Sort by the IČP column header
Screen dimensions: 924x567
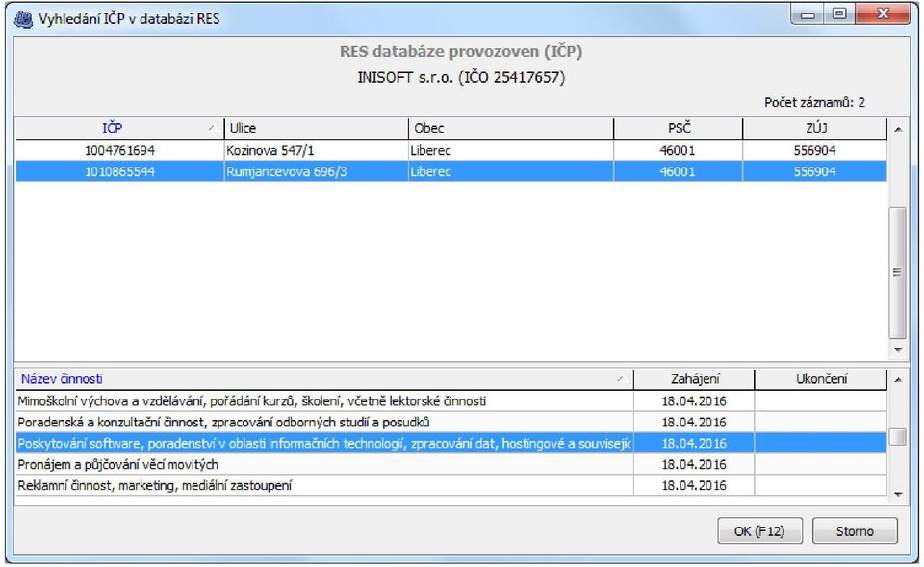click(119, 128)
